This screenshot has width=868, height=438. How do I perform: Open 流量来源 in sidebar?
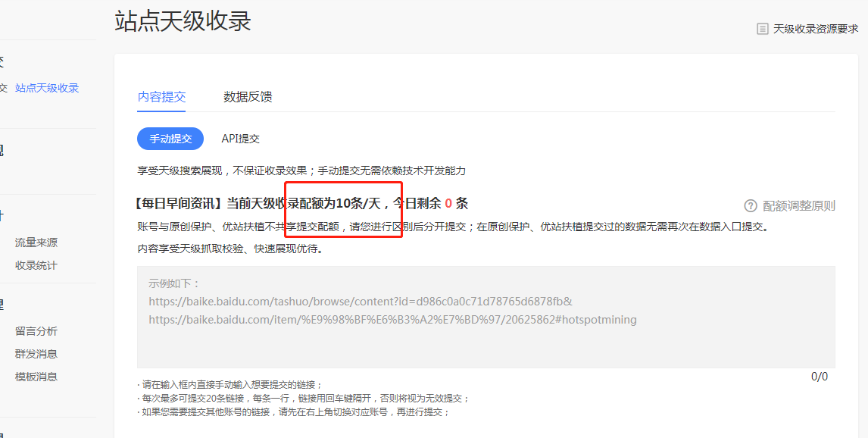pos(36,242)
